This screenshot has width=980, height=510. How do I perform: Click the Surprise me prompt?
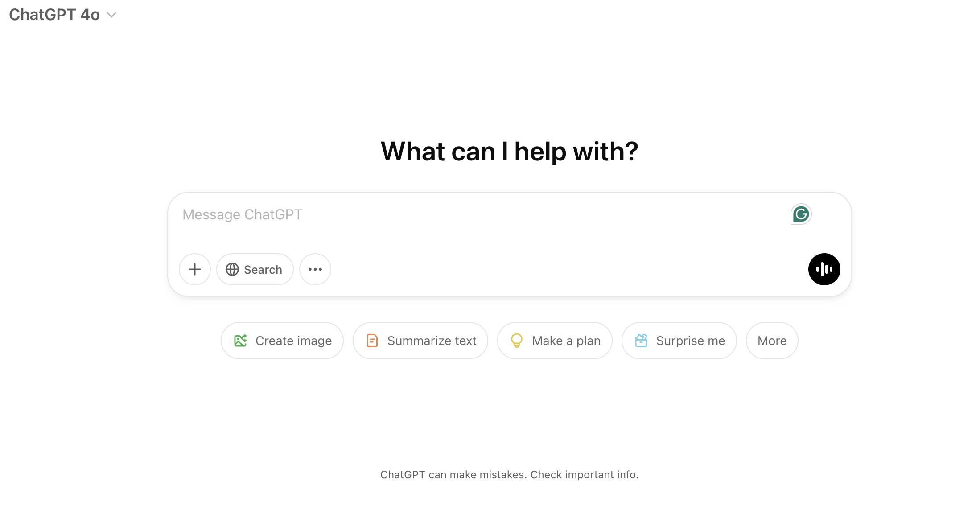click(x=678, y=340)
